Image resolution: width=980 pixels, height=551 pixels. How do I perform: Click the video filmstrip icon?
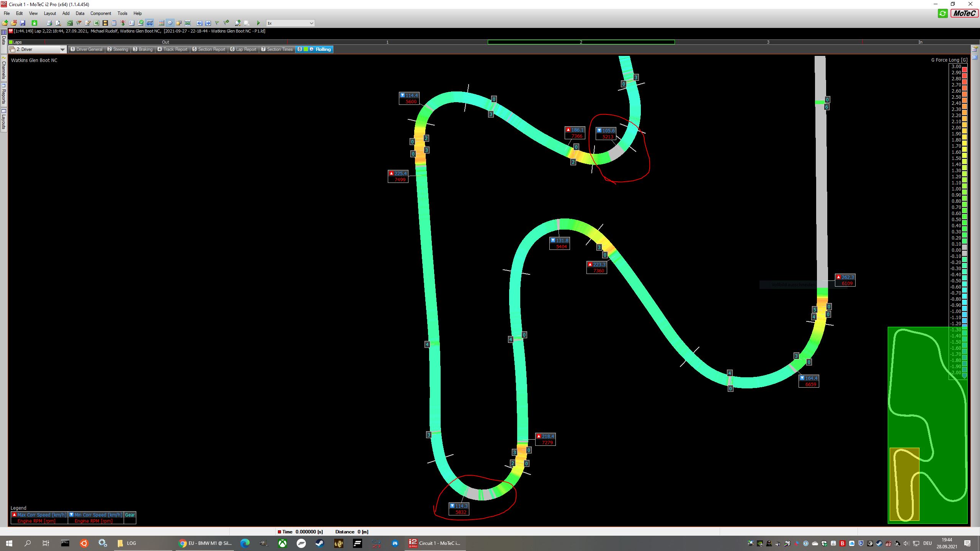click(x=105, y=23)
